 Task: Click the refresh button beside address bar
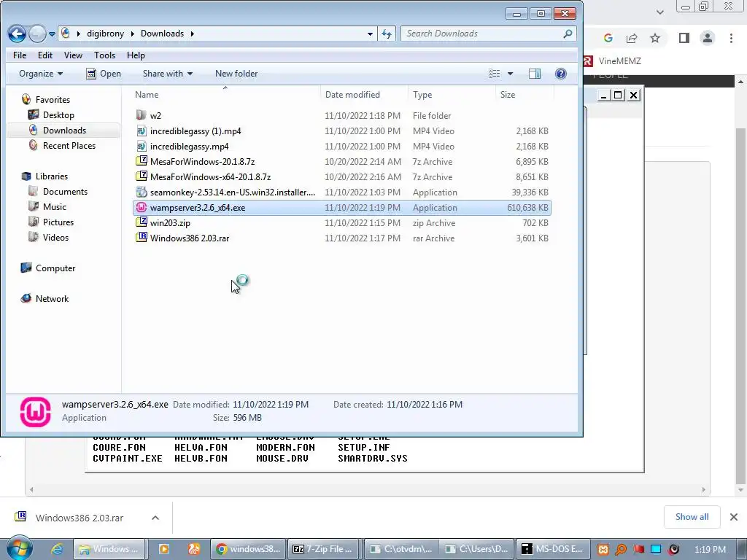(387, 34)
